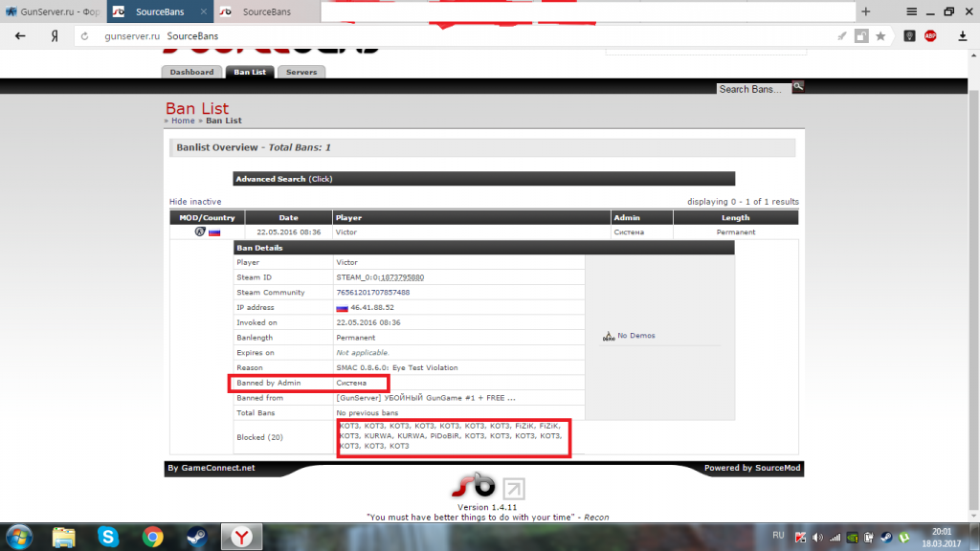Click the Search Bans input field
980x551 pixels.
click(x=751, y=89)
